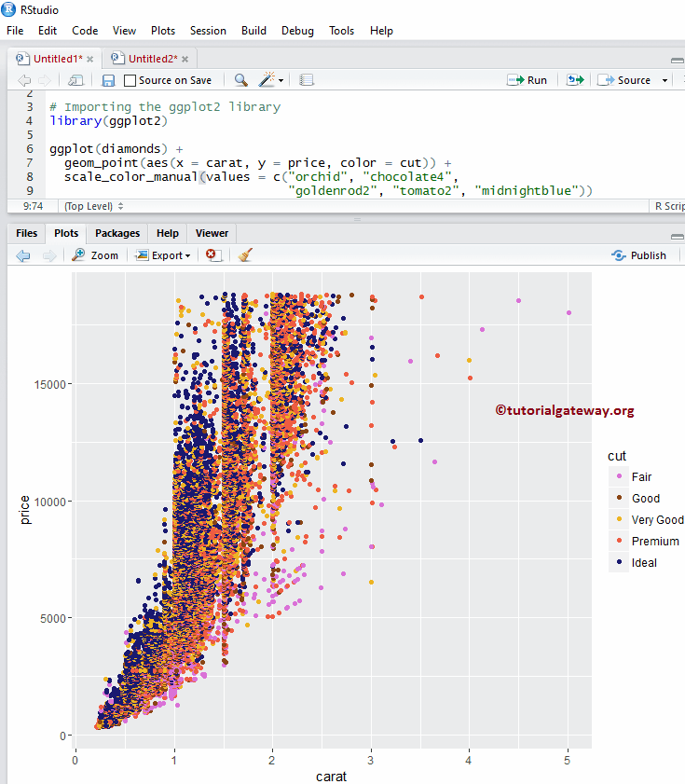The width and height of the screenshot is (685, 784).
Task: Click the Ideal legend color key
Action: (619, 562)
